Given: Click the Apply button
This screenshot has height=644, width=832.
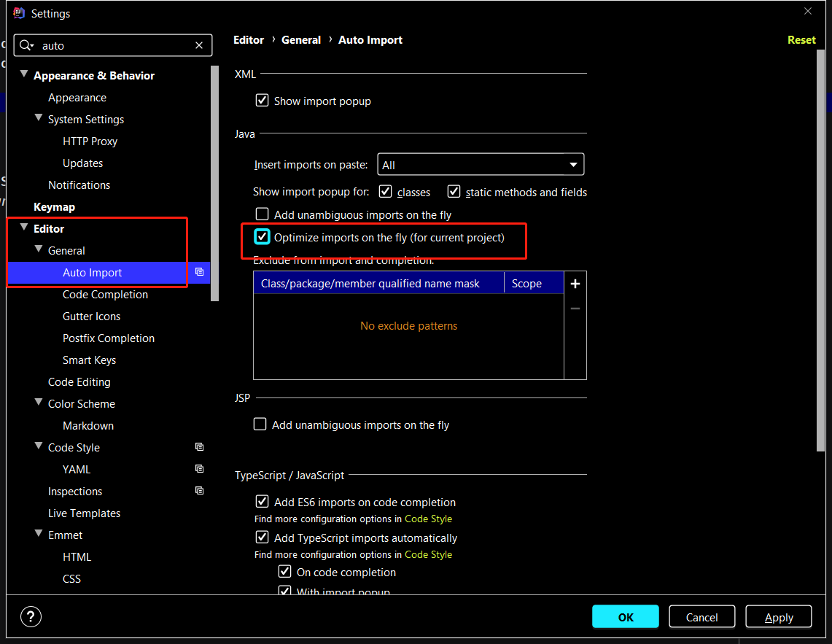Looking at the screenshot, I should click(x=778, y=617).
